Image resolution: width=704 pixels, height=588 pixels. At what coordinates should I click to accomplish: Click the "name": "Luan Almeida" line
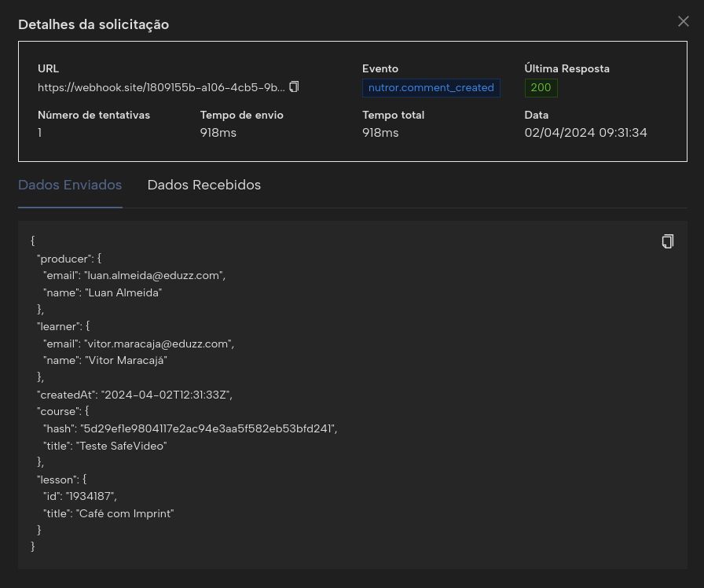coord(102,292)
